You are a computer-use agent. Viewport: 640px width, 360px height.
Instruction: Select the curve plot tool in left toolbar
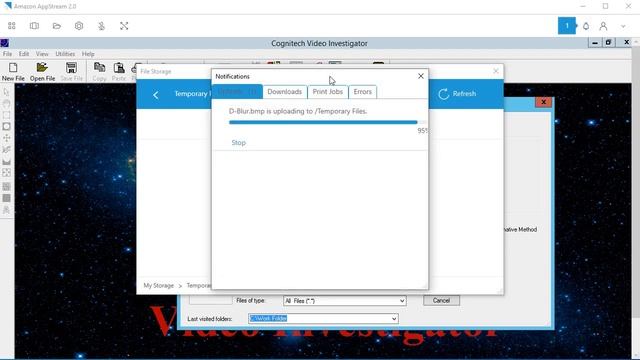[7, 150]
